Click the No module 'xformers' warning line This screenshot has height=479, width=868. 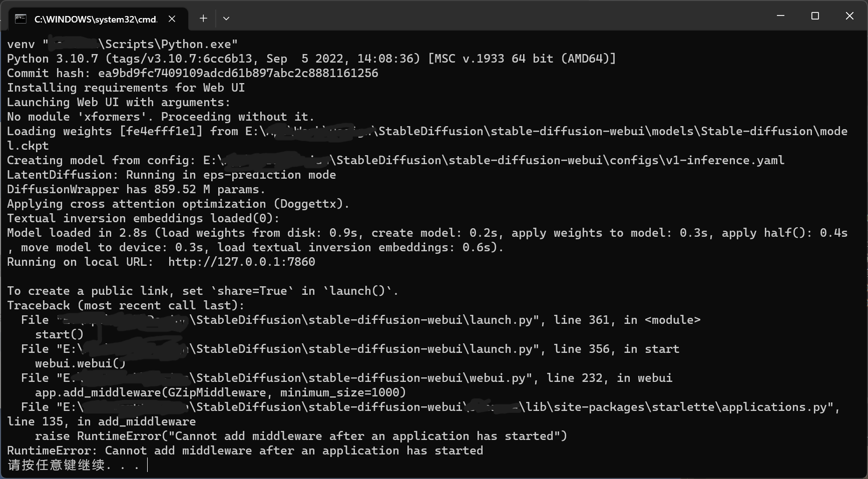coord(161,117)
